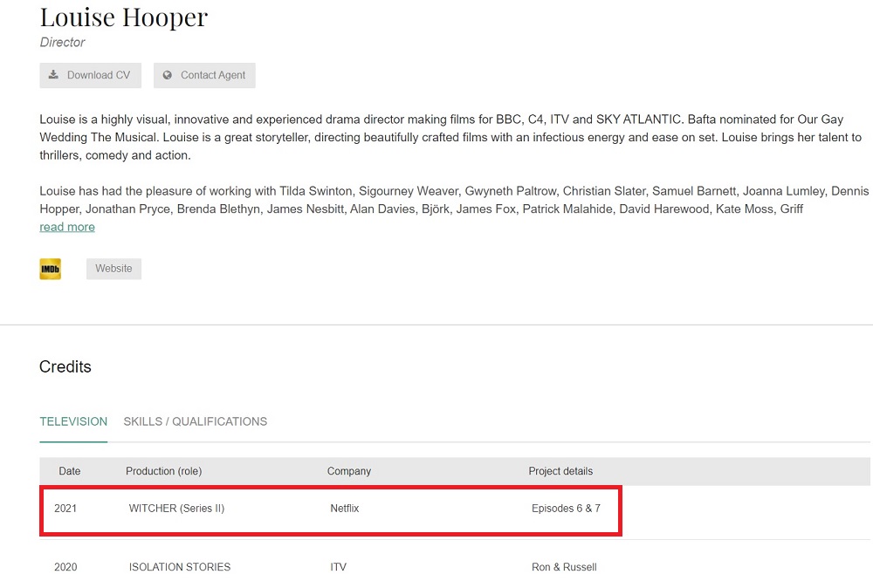Click the Production (role) column header
The width and height of the screenshot is (873, 588).
coord(164,471)
